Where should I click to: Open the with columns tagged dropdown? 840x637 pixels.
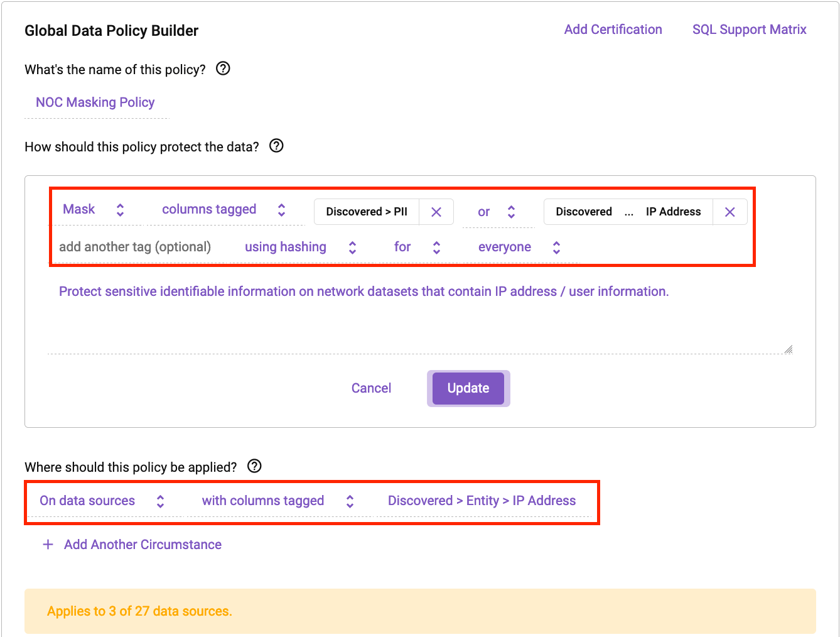pyautogui.click(x=277, y=501)
